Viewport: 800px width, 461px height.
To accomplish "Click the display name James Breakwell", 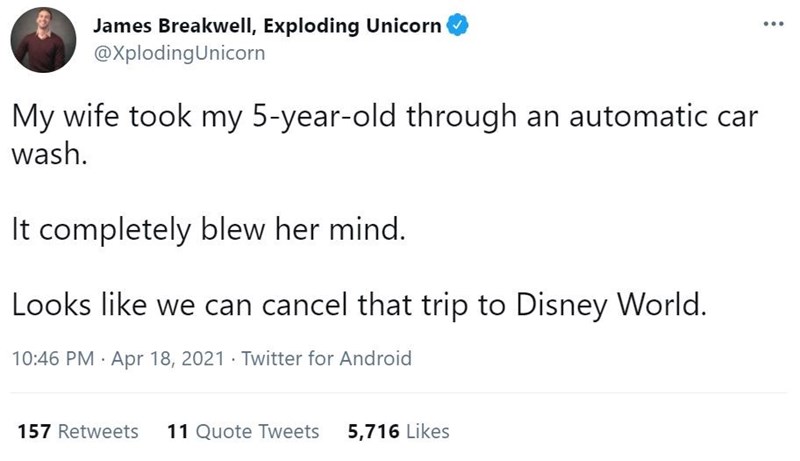I will [176, 26].
